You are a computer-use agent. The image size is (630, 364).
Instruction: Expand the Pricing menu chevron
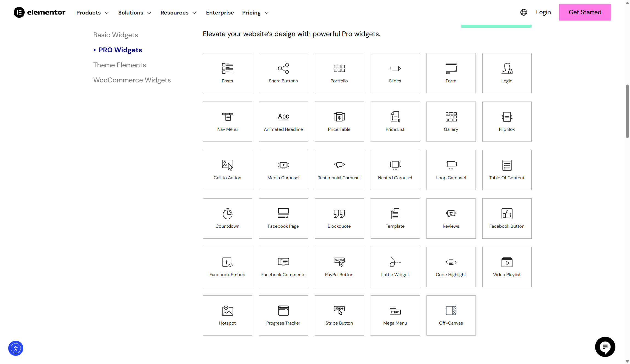coord(266,13)
